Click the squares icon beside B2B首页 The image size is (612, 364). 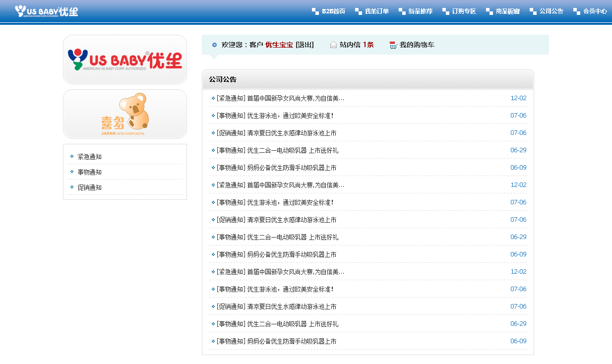point(315,11)
